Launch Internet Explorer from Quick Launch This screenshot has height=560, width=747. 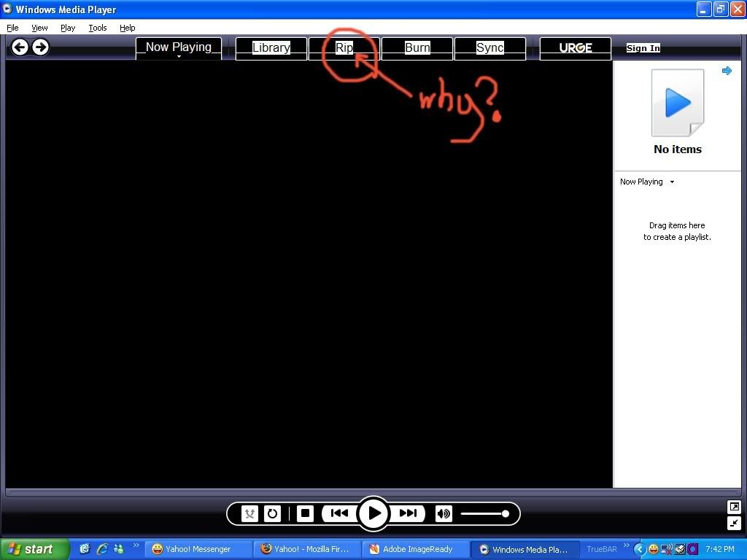(102, 549)
